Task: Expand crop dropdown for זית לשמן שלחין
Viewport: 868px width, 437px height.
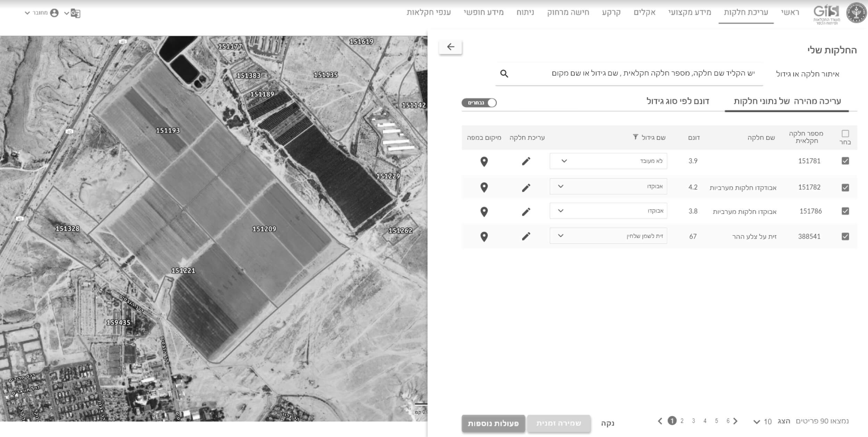Action: [608, 236]
